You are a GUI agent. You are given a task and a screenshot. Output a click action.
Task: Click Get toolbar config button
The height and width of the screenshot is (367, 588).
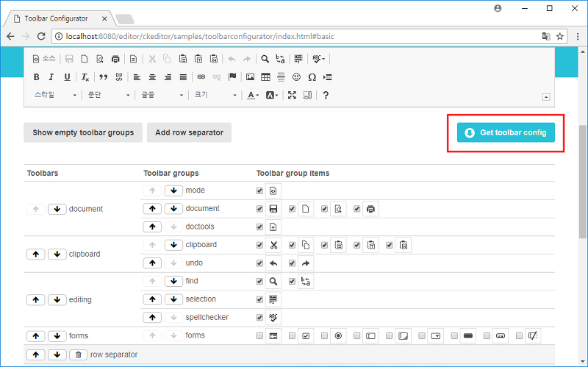tap(506, 132)
